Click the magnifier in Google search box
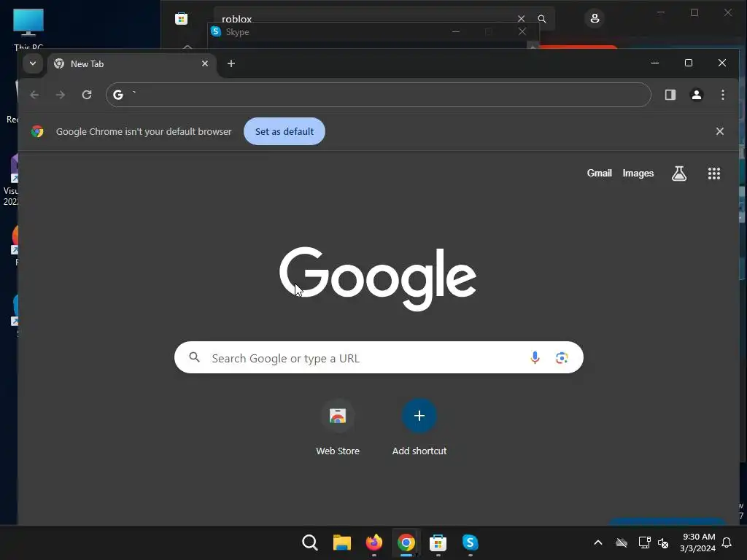This screenshot has height=560, width=747. click(x=194, y=357)
